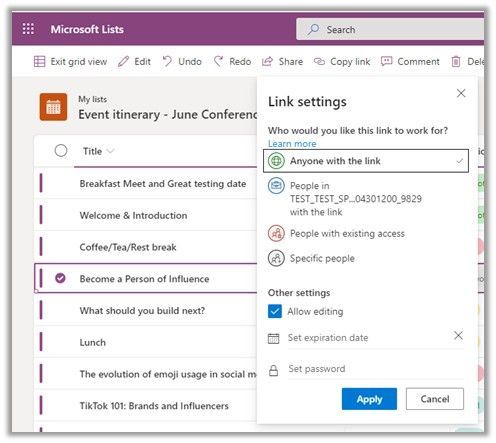Click the briefcase icon beside People in TEST_TEST_SP
496x443 pixels.
(x=276, y=185)
